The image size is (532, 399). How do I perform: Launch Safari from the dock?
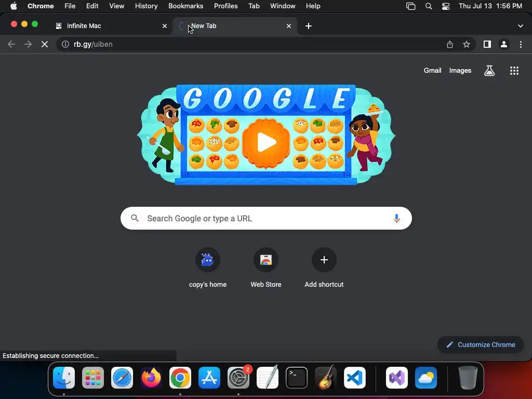point(122,378)
